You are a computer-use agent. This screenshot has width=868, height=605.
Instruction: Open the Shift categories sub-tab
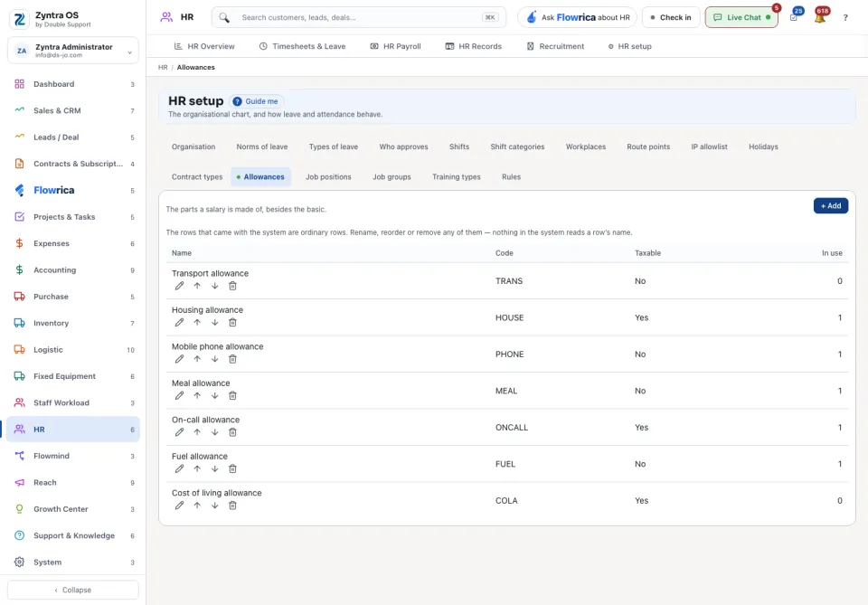tap(517, 147)
